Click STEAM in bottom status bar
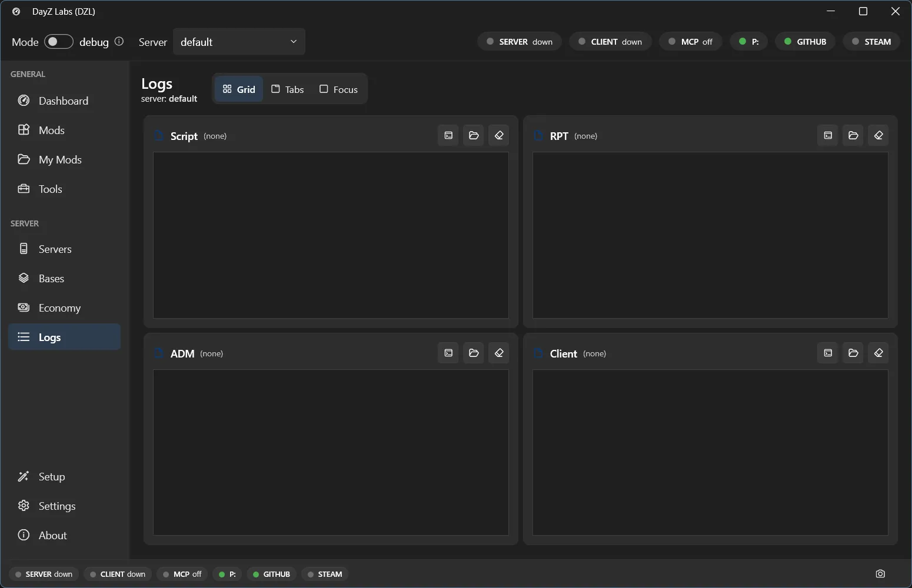 pos(325,574)
